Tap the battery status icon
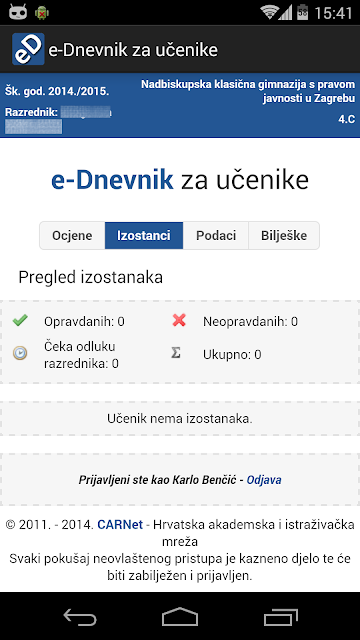Image resolution: width=360 pixels, height=640 pixels. [303, 12]
